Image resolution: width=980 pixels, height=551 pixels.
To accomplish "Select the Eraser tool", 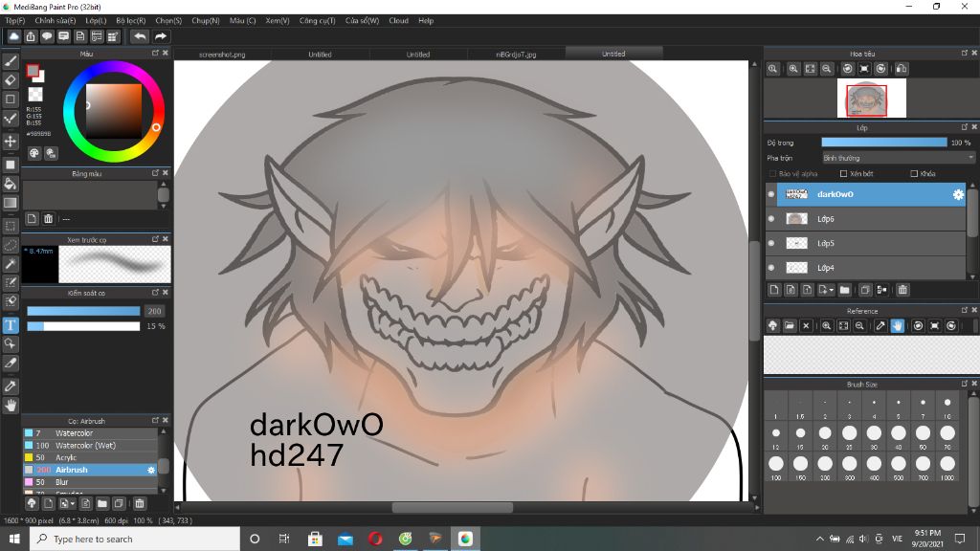I will [11, 80].
